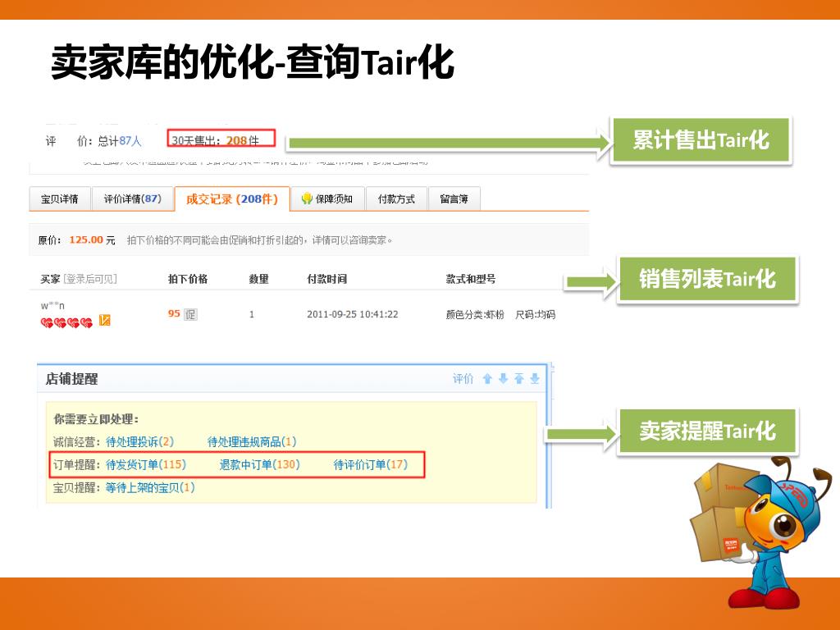Click the 登录后可见 hint beside 买家
Screen dimensions: 840x630
pos(90,279)
